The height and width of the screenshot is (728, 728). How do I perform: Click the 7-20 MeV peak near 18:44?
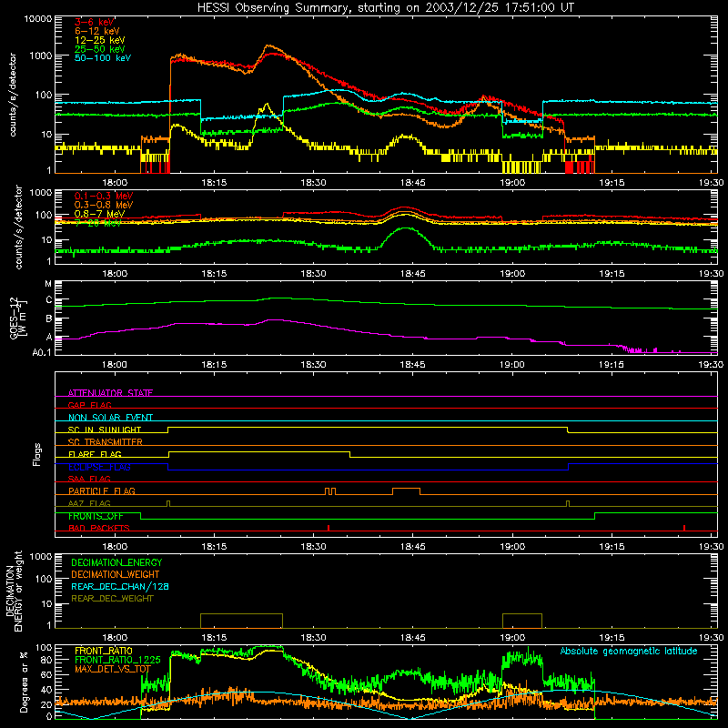coord(407,228)
